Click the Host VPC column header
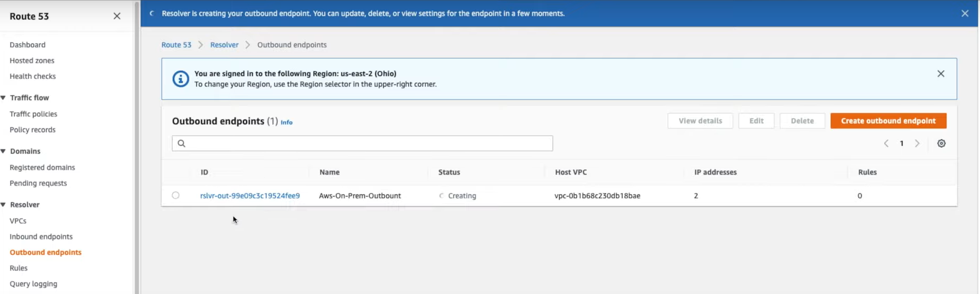Viewport: 980px width, 294px height. tap(571, 172)
